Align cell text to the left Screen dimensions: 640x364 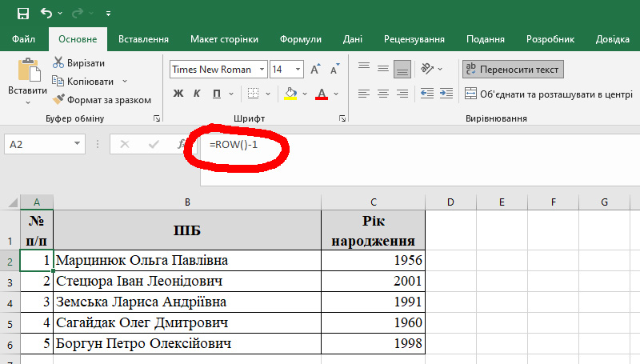[364, 94]
